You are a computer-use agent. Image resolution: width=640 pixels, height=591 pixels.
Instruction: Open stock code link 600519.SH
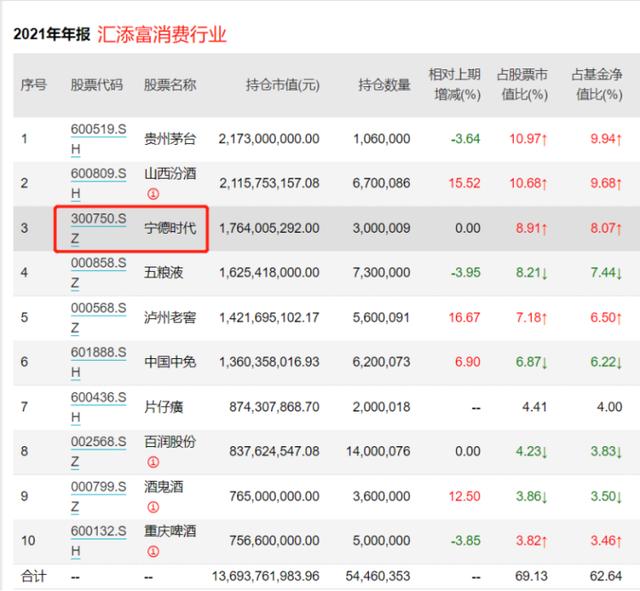tap(98, 140)
